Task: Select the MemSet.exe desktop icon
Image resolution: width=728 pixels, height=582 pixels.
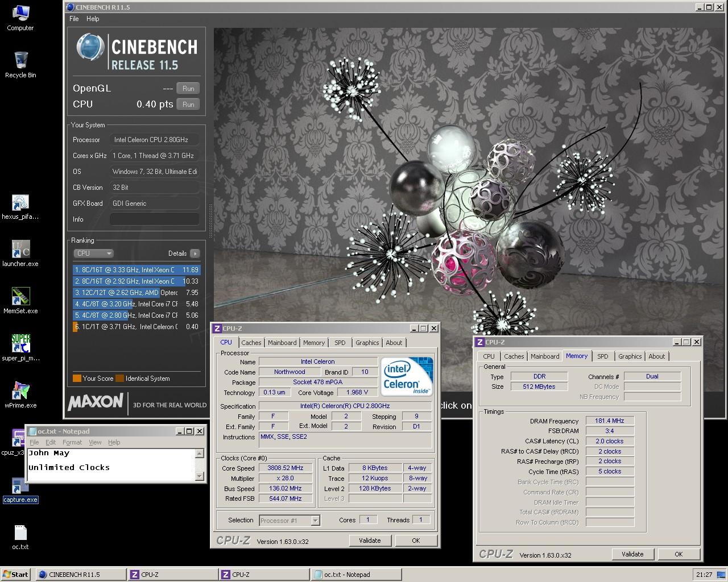Action: pos(20,301)
